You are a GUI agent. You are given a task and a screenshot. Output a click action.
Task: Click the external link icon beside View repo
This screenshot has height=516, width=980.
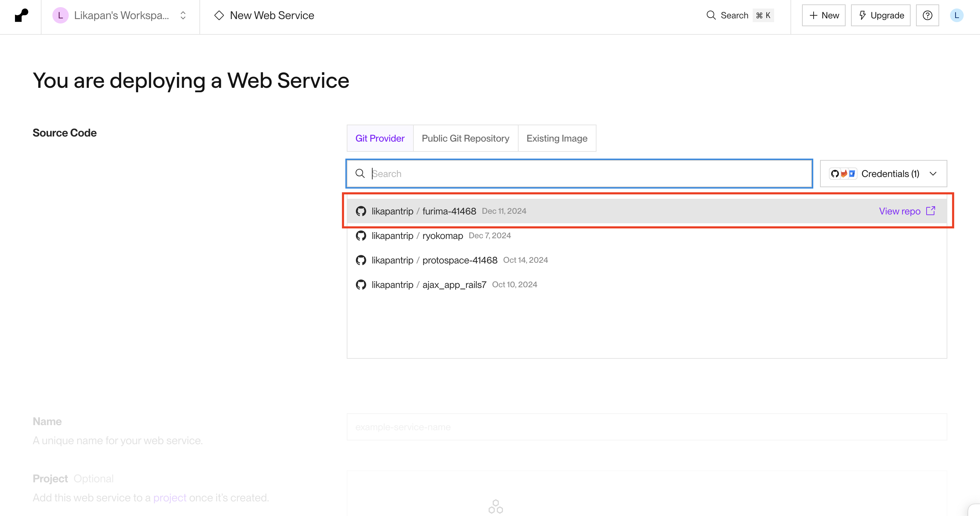(x=931, y=211)
